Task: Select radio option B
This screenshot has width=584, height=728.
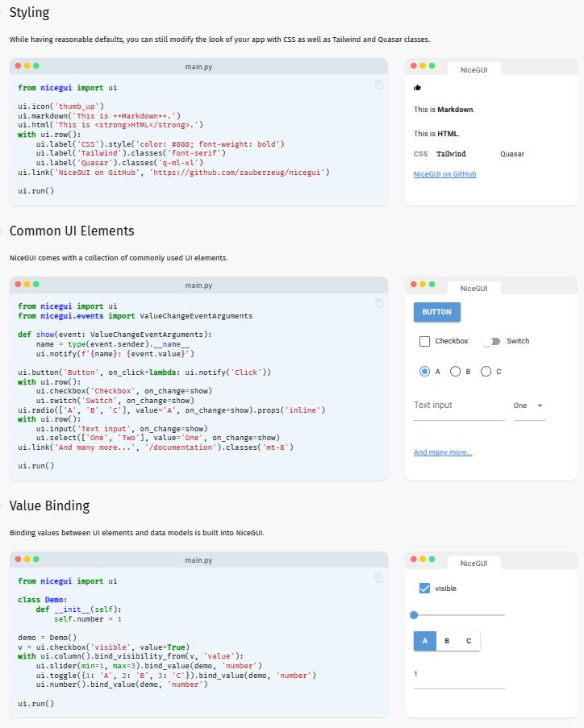Action: click(x=455, y=372)
